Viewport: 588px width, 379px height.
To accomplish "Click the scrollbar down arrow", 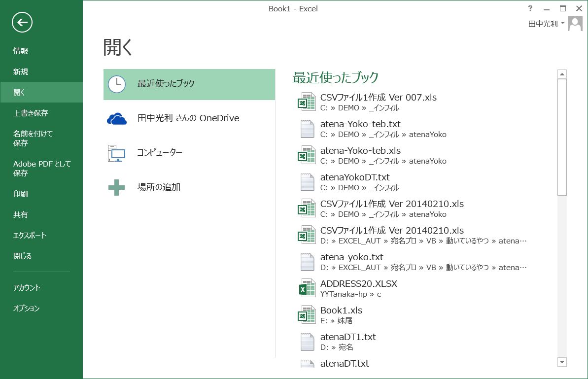I will [562, 362].
